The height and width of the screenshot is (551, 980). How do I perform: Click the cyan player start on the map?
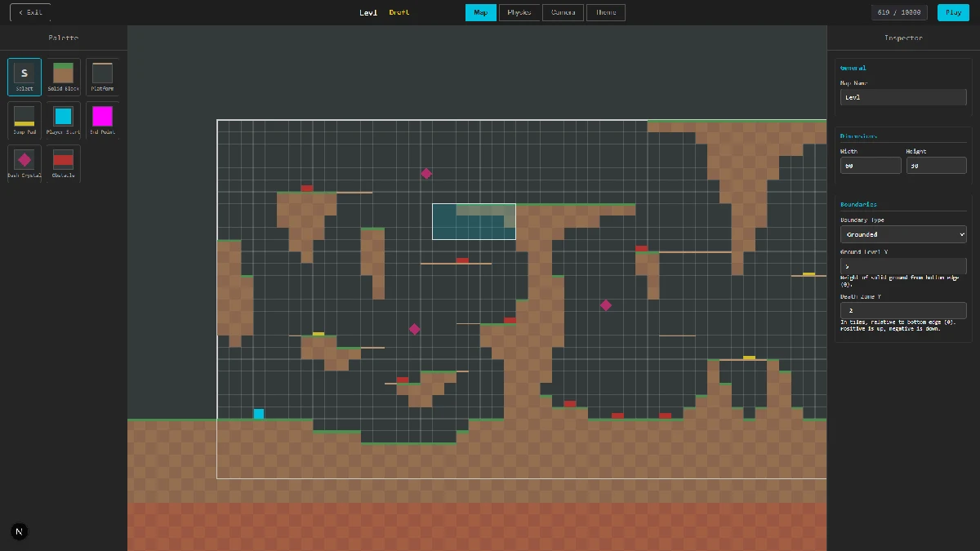pyautogui.click(x=259, y=414)
